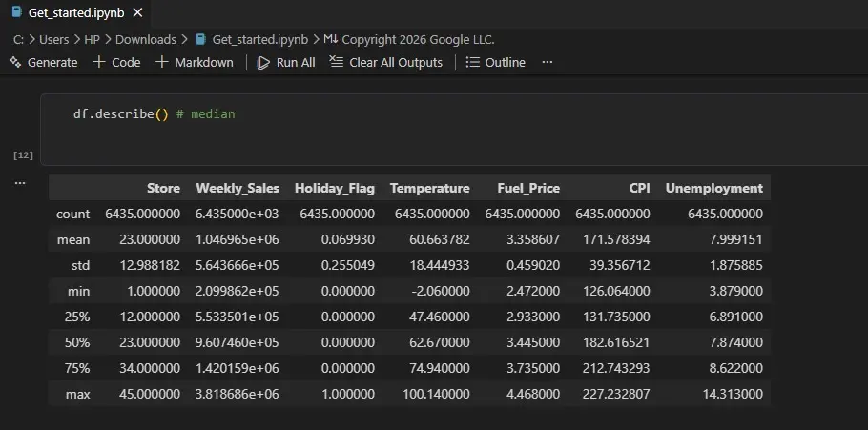Open the toolbar more actions ellipsis
The image size is (868, 430).
tap(547, 62)
